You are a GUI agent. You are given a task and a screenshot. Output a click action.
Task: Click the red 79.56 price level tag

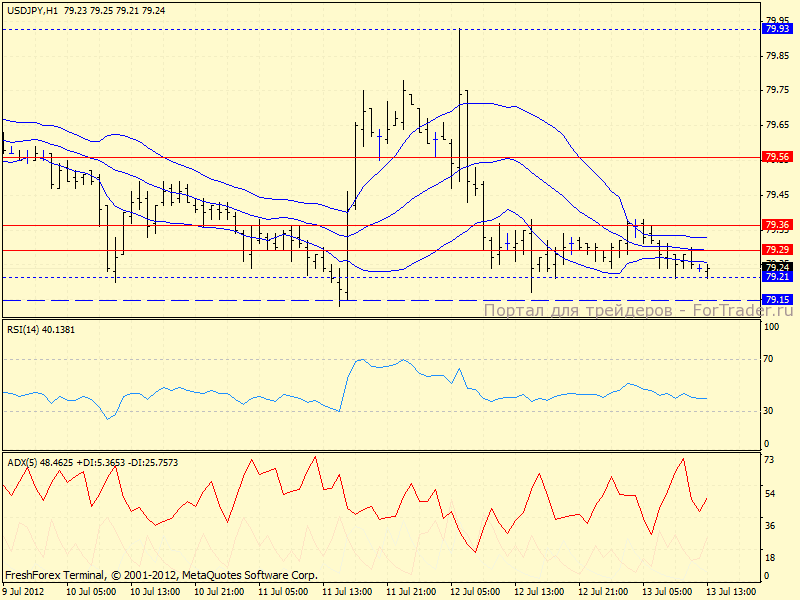click(777, 157)
